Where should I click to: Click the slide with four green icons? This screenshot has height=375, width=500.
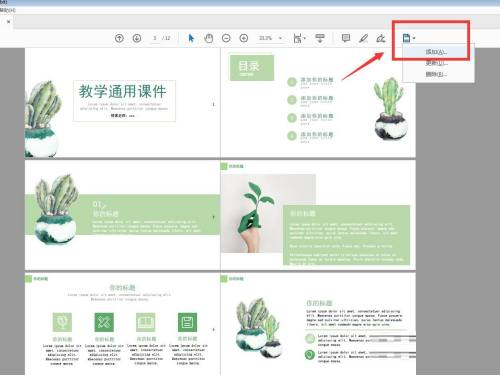click(x=122, y=324)
